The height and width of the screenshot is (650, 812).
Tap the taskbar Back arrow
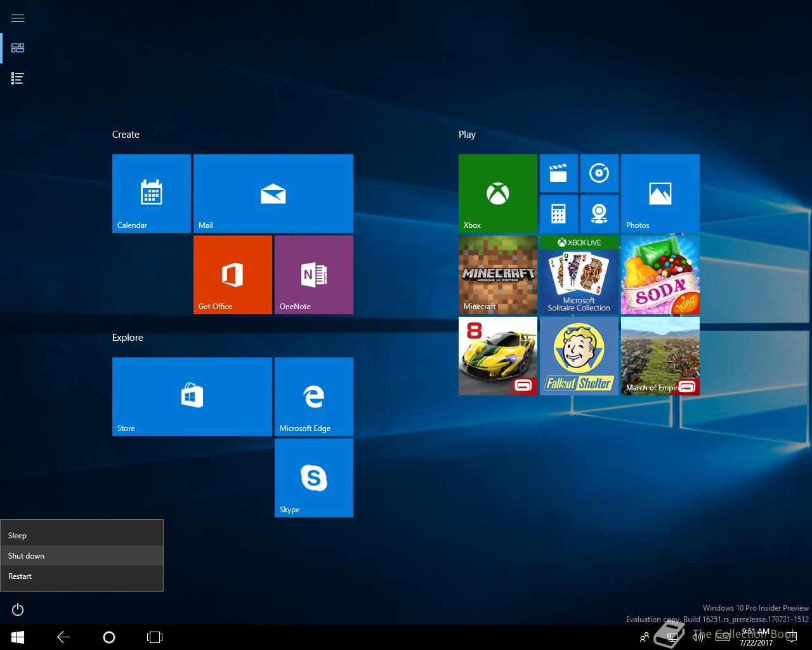(x=63, y=637)
